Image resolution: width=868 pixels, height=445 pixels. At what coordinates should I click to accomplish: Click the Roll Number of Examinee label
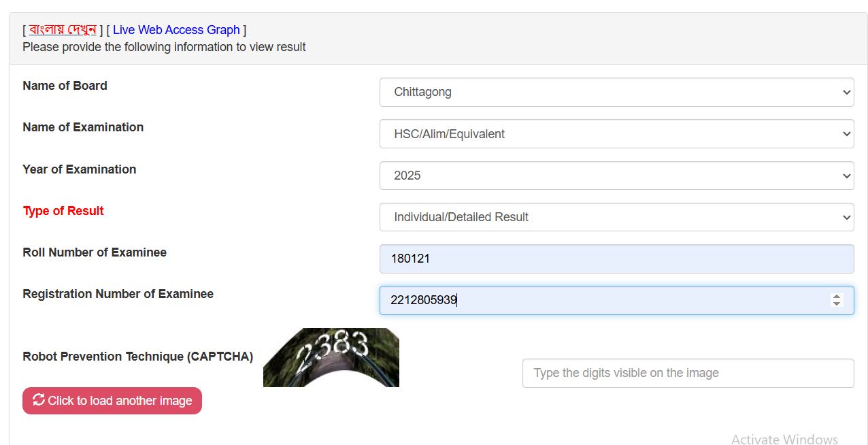(95, 252)
